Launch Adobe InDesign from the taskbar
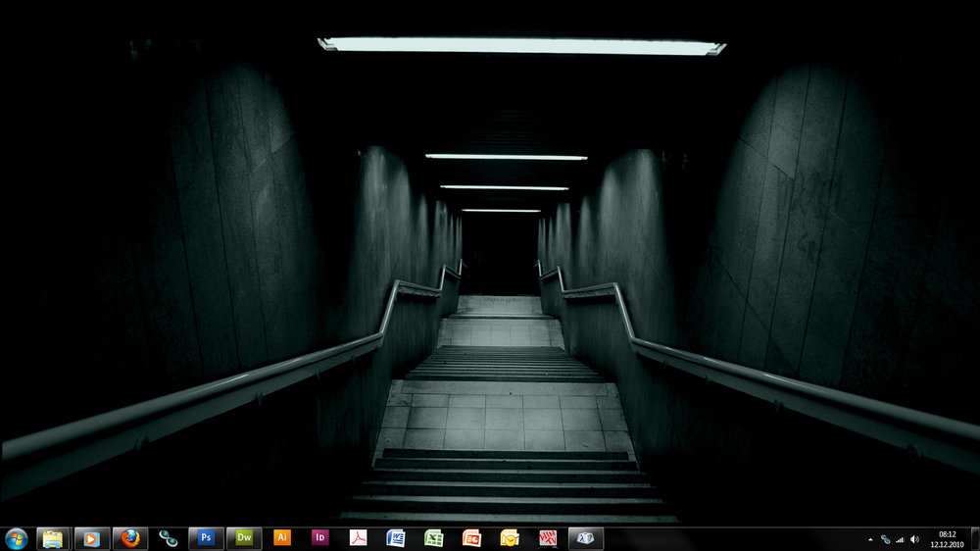 [320, 538]
